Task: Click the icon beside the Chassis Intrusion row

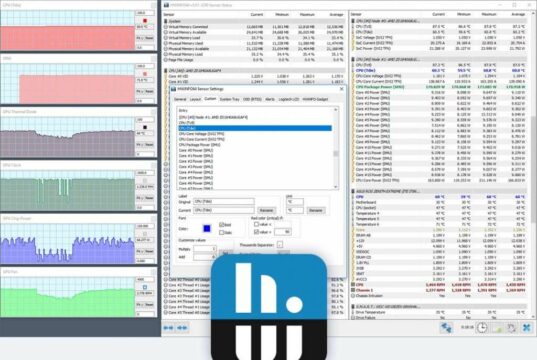Action: [x=353, y=296]
